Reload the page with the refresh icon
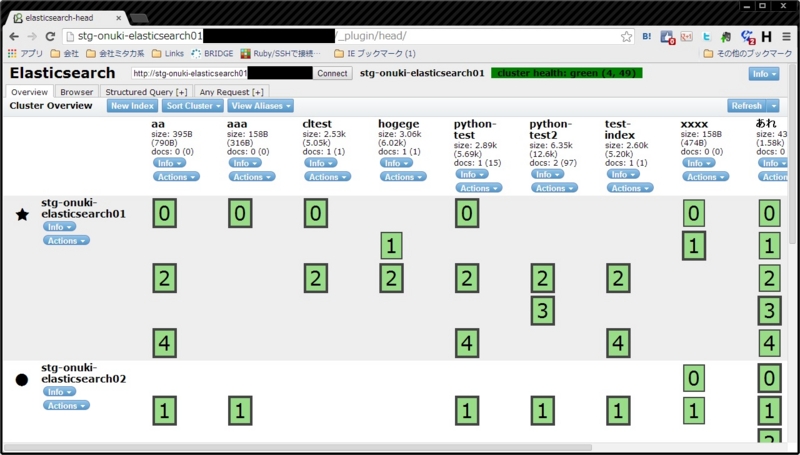Screen dimensions: 800x455 pyautogui.click(x=50, y=37)
